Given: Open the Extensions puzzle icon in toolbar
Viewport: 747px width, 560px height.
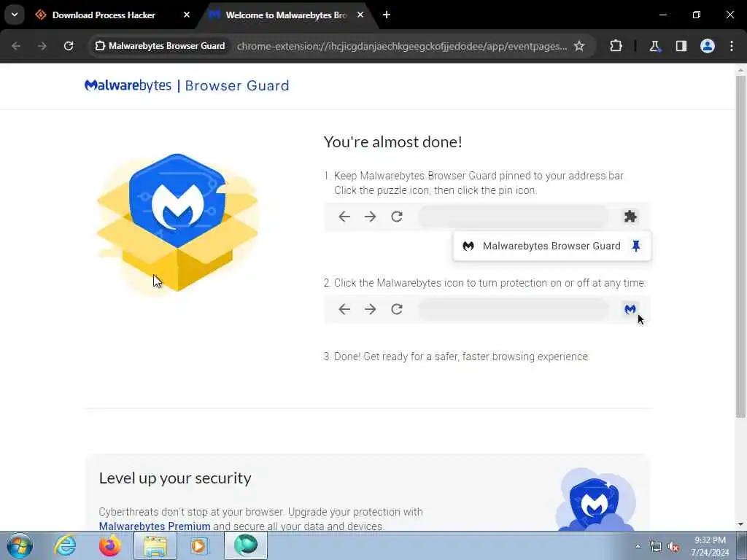Looking at the screenshot, I should coord(616,46).
